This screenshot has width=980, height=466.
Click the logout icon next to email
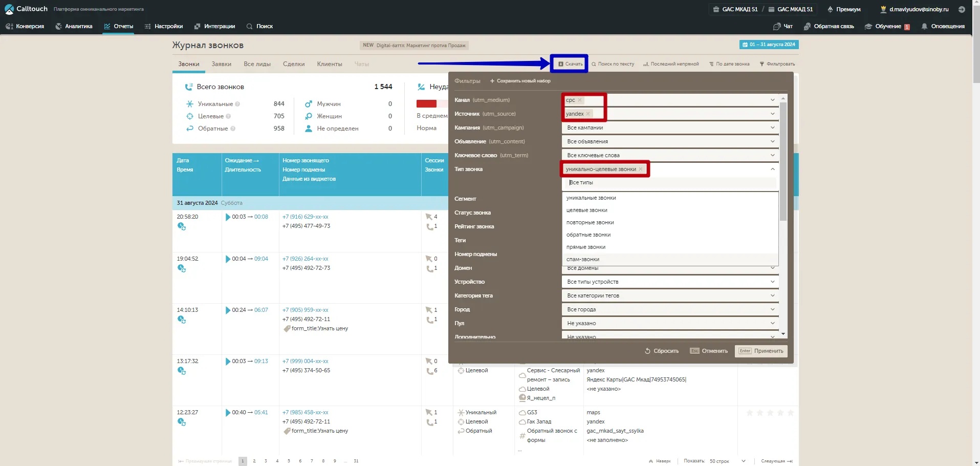(962, 9)
